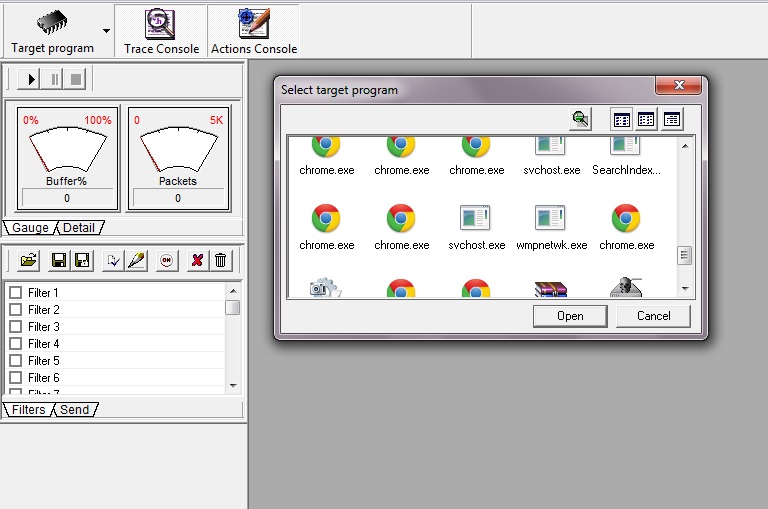The height and width of the screenshot is (509, 768).
Task: Enable the Filter 1 checkbox
Action: (x=16, y=292)
